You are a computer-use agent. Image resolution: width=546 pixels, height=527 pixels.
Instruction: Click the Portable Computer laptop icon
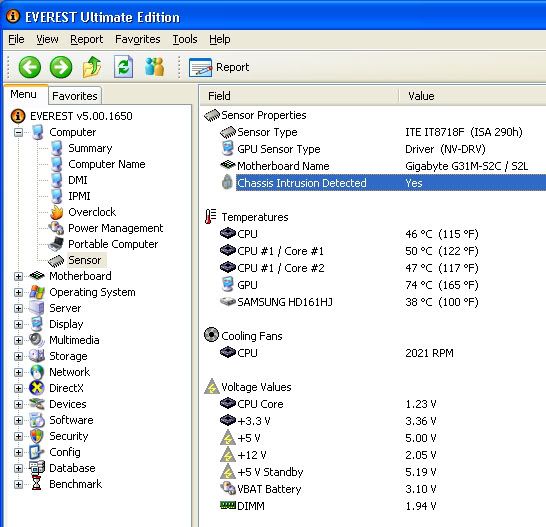(56, 244)
